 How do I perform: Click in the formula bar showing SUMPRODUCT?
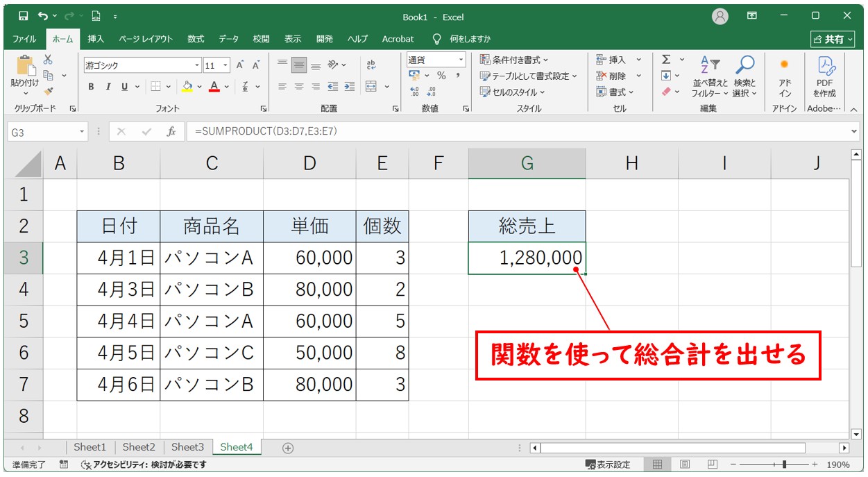(522, 131)
